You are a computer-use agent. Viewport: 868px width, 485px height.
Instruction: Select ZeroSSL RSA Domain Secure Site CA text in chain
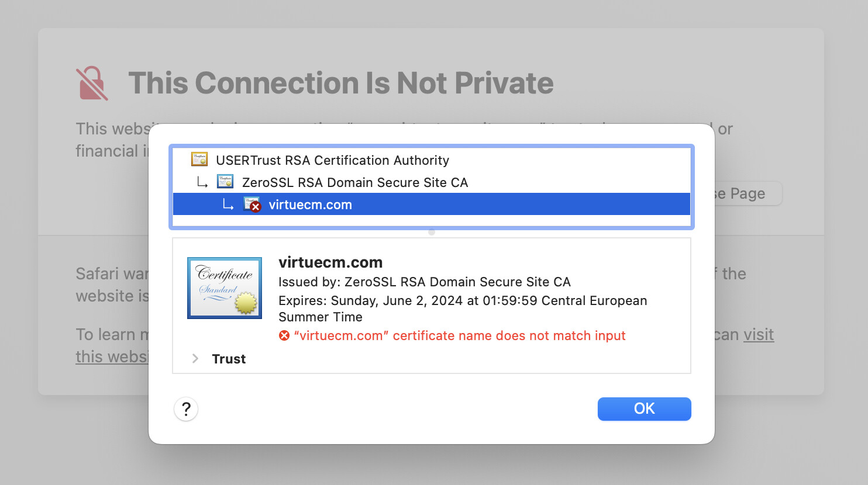pyautogui.click(x=355, y=182)
